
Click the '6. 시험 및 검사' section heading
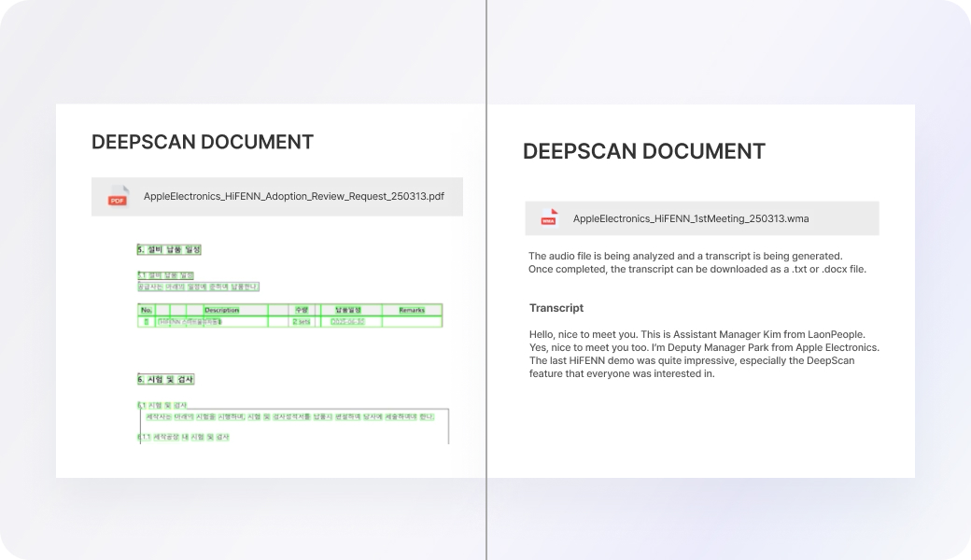coord(165,379)
